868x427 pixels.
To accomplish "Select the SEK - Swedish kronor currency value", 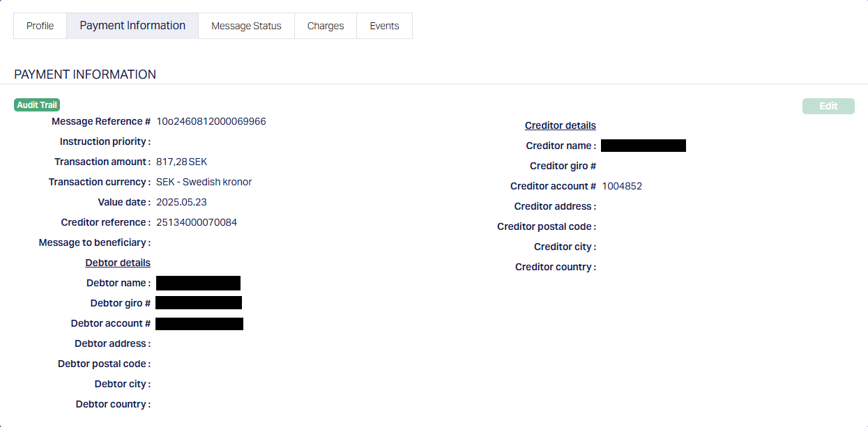I will 204,182.
